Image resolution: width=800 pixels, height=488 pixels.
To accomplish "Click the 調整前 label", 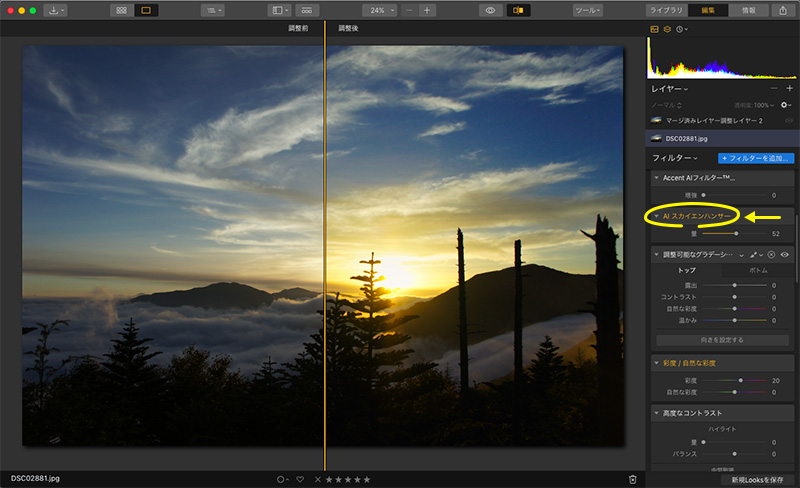I will 298,29.
